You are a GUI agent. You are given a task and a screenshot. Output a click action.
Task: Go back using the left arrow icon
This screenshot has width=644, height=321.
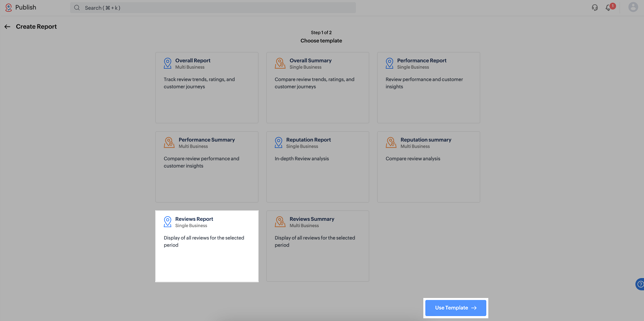(7, 27)
